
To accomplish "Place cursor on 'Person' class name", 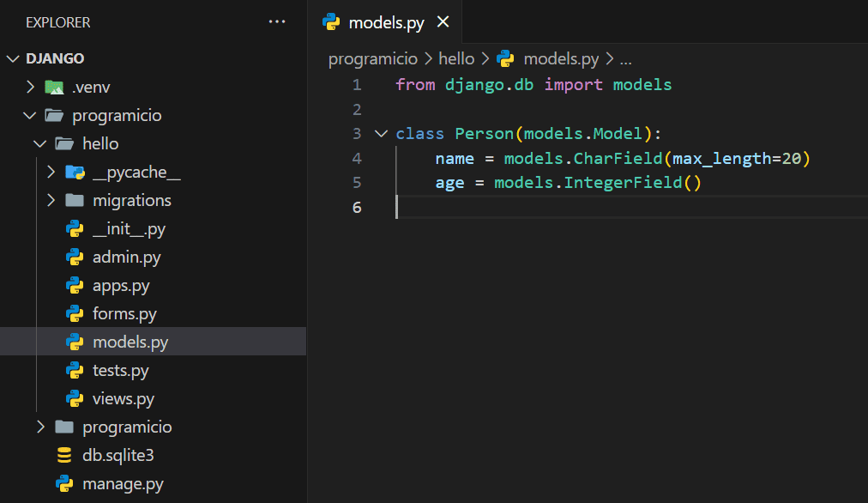I will pos(485,134).
